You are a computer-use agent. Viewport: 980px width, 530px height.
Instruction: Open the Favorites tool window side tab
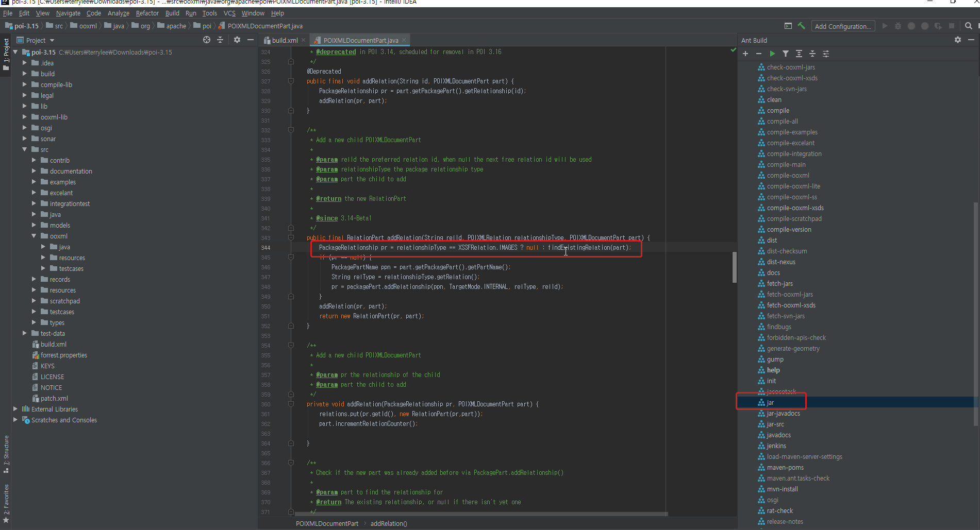(6, 503)
